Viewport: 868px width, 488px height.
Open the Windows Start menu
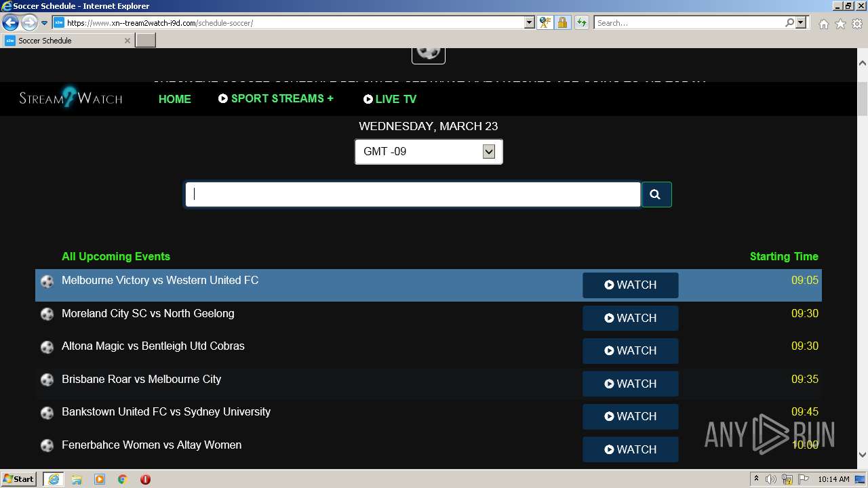19,479
